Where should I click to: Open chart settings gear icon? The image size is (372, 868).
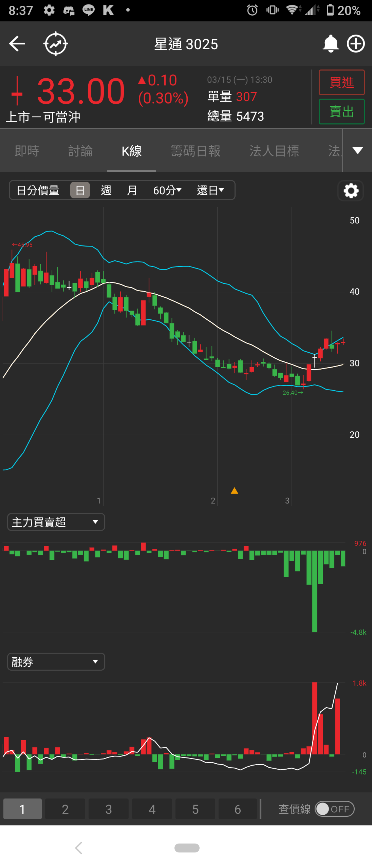(351, 191)
